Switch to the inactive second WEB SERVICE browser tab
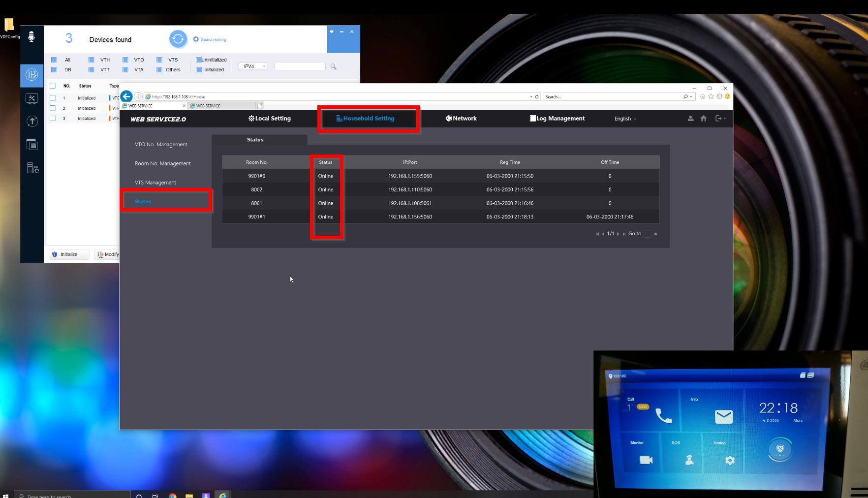Viewport: 868px width, 498px height. tap(222, 106)
